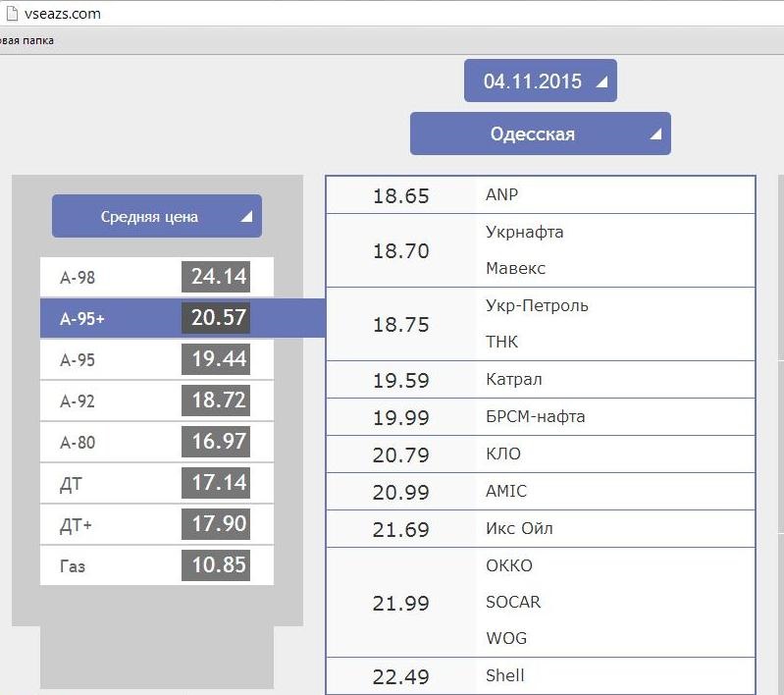Click the ANP station name
The width and height of the screenshot is (784, 695).
pos(501,194)
